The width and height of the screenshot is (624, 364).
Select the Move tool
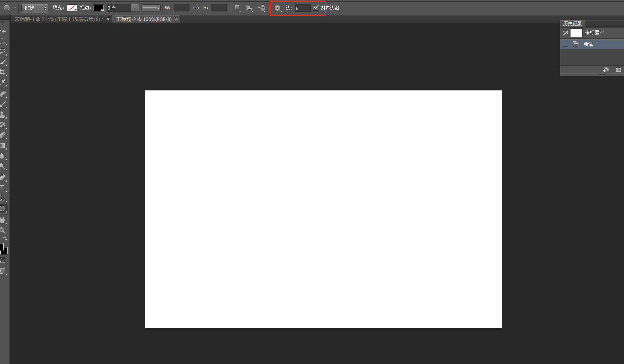[x=3, y=31]
